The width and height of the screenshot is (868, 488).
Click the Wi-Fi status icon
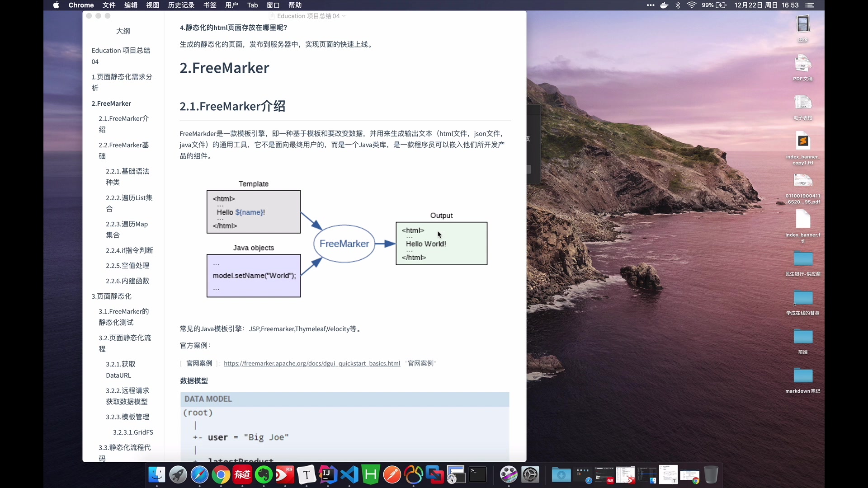[692, 5]
